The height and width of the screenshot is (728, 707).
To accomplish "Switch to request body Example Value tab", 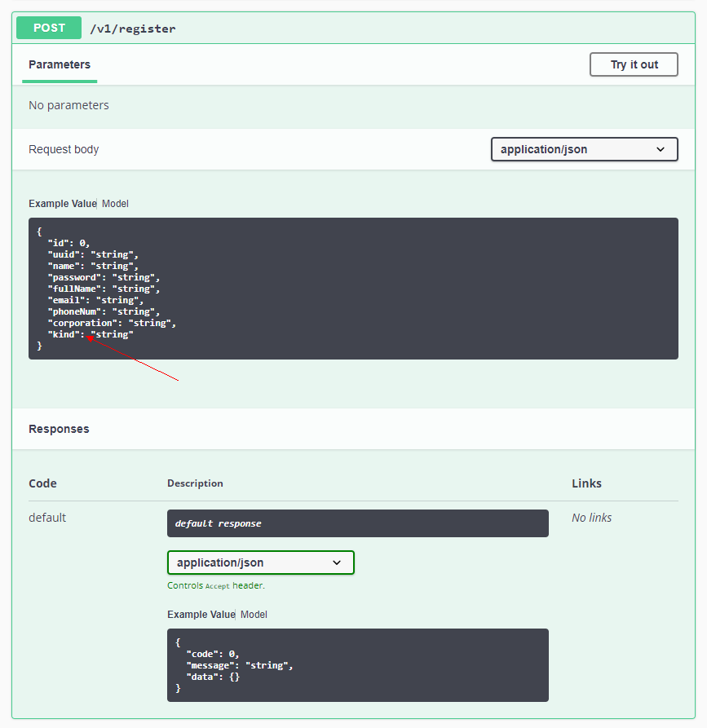I will point(62,204).
